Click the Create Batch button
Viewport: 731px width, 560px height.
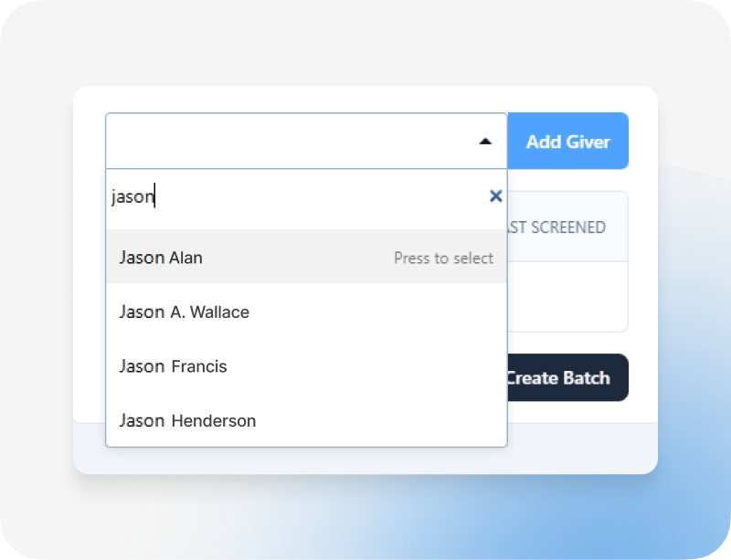click(x=567, y=377)
